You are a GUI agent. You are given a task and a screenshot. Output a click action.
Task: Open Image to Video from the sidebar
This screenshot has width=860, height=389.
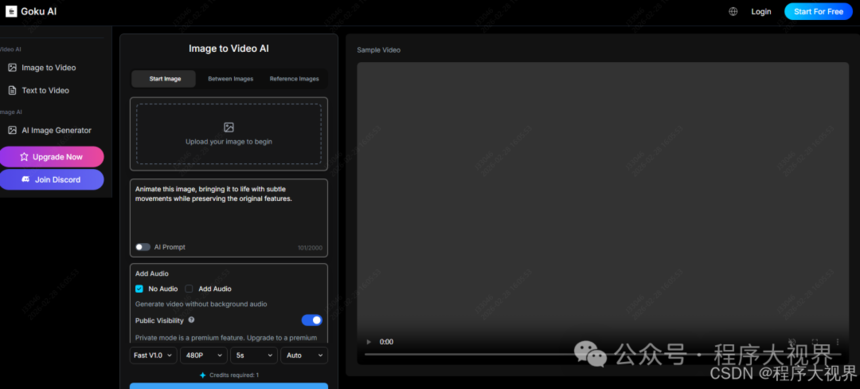tap(49, 68)
